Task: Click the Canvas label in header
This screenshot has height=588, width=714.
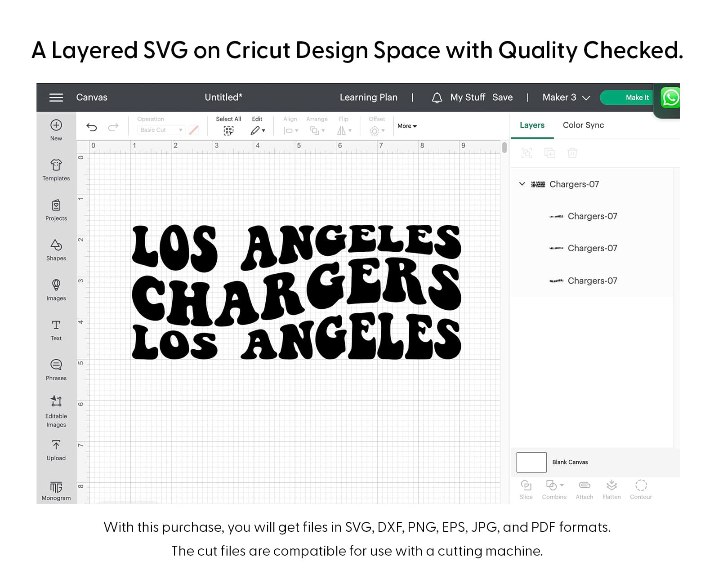Action: coord(92,98)
